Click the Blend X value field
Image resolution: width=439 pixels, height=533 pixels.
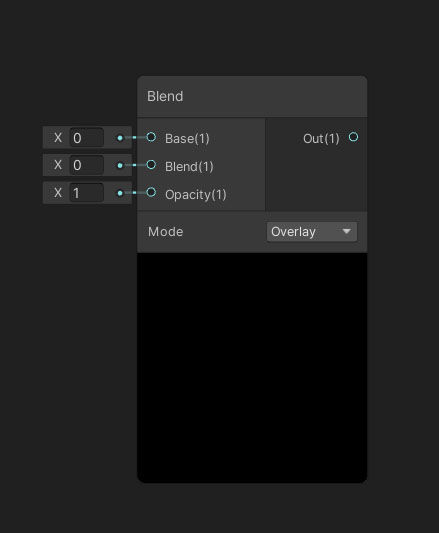(x=87, y=165)
